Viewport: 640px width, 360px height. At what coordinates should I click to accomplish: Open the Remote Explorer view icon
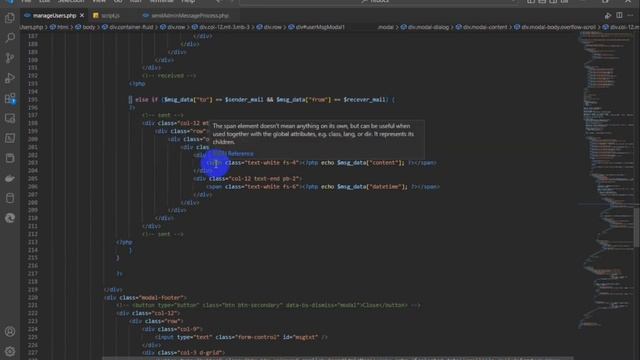tap(10, 118)
